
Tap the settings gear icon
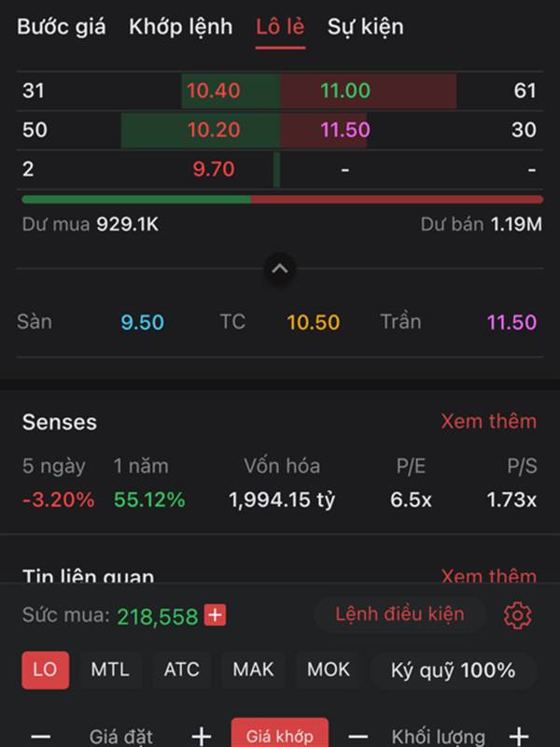click(x=517, y=615)
